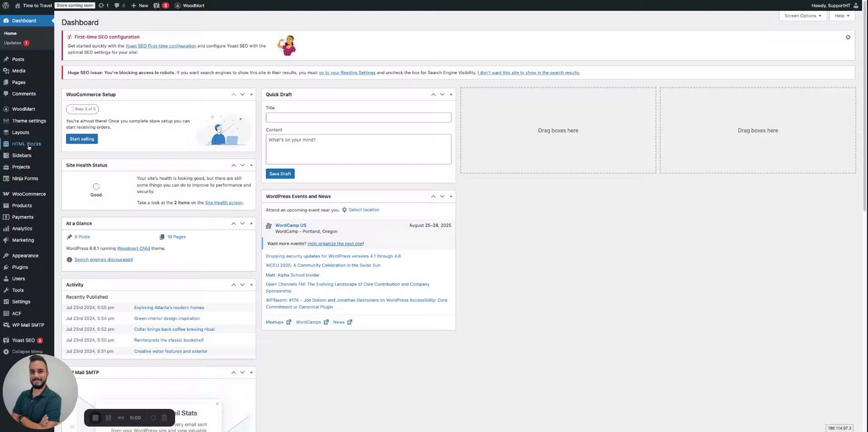Click the Select location link
The image size is (868, 432).
tap(364, 210)
